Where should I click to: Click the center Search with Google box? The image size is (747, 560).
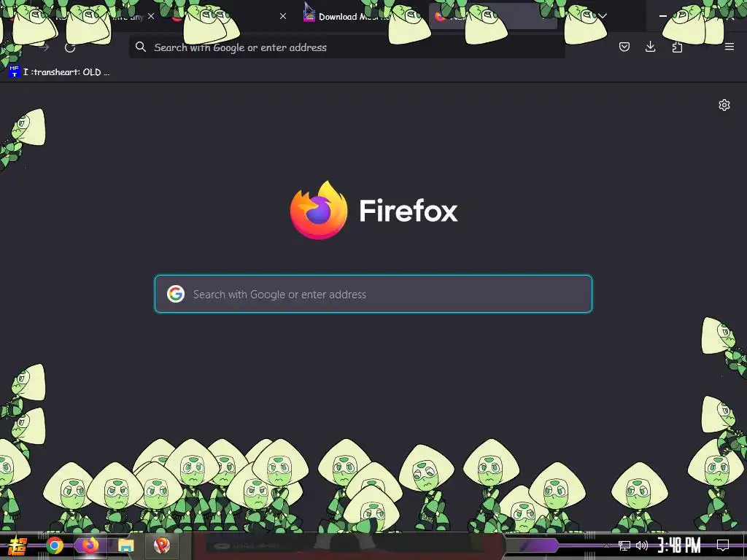coord(373,294)
